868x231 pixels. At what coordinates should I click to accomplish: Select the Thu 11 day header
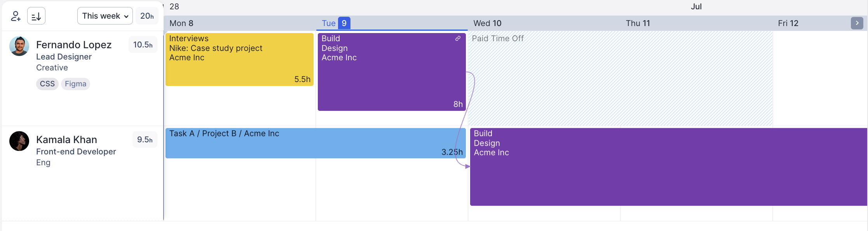(638, 23)
